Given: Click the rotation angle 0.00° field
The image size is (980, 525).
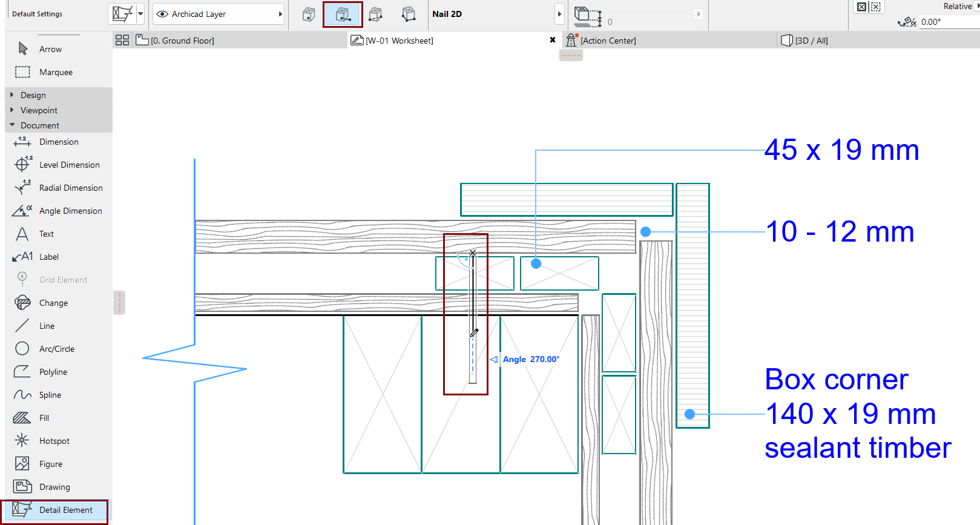Looking at the screenshot, I should 949,22.
